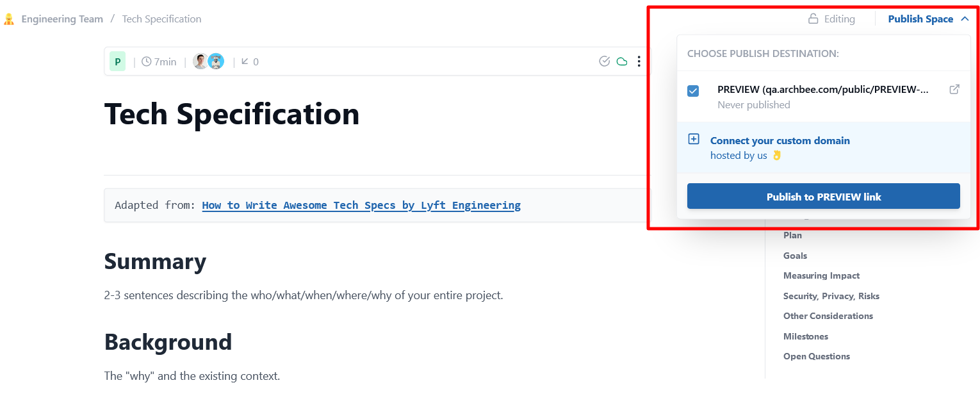Click the cloud sync status icon
This screenshot has width=980, height=401.
tap(621, 61)
